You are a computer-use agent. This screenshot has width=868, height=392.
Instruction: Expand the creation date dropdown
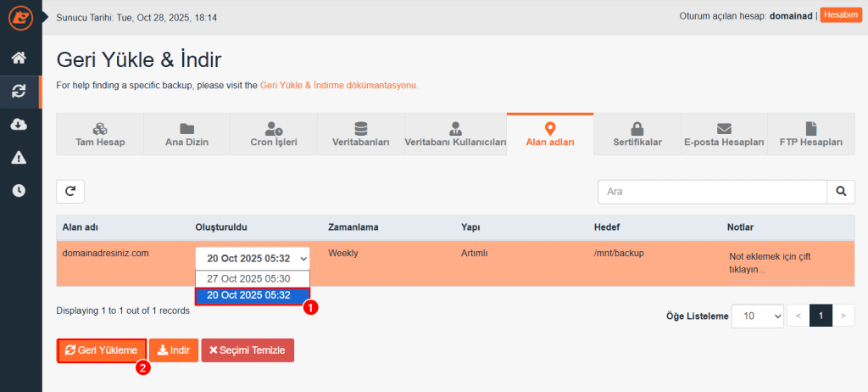pos(253,259)
